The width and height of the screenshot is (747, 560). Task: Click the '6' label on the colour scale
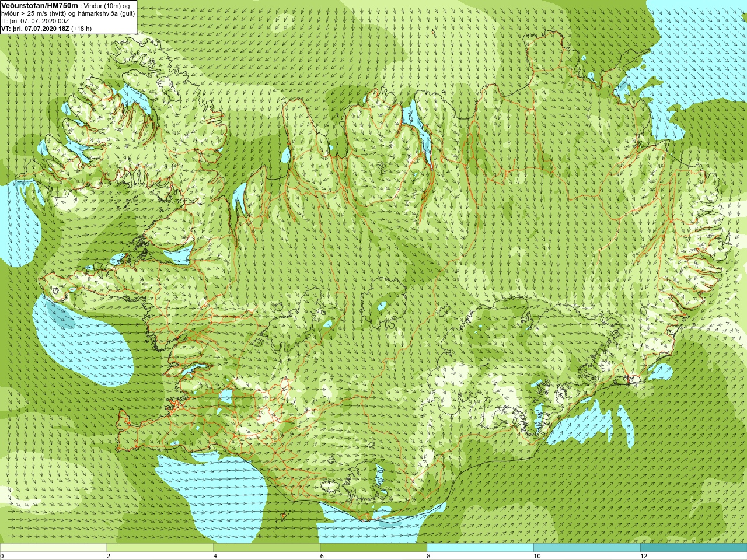click(x=322, y=556)
